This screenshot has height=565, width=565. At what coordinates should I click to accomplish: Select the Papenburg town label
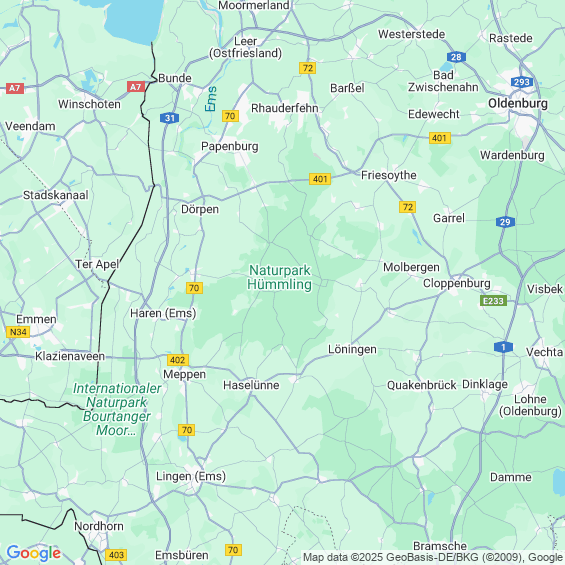pyautogui.click(x=230, y=146)
